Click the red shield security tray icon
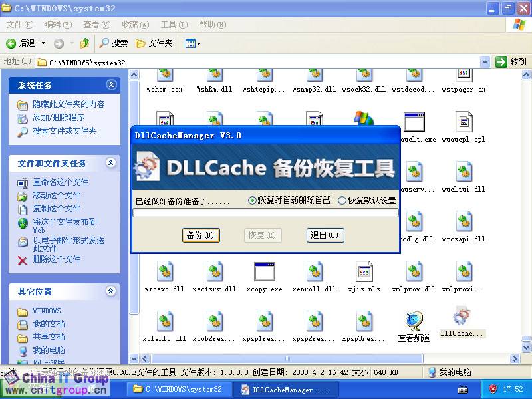This screenshot has height=399, width=532. pyautogui.click(x=493, y=389)
